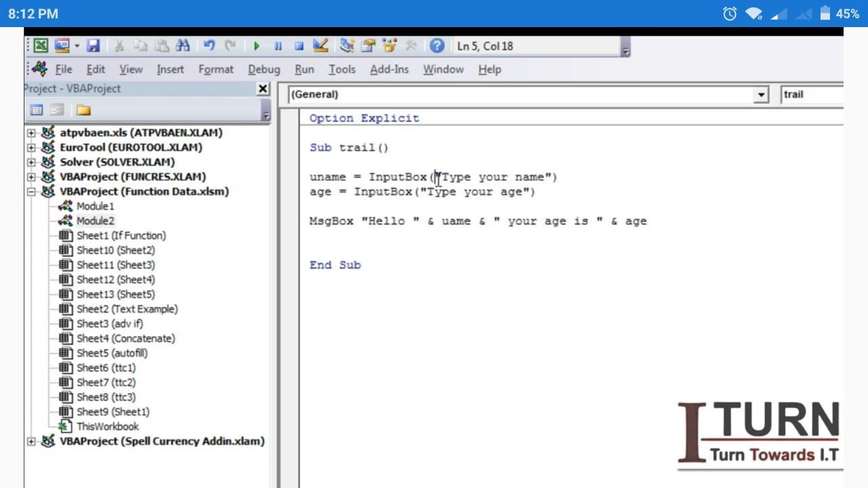Click the View Microsoft Excel icon

41,46
